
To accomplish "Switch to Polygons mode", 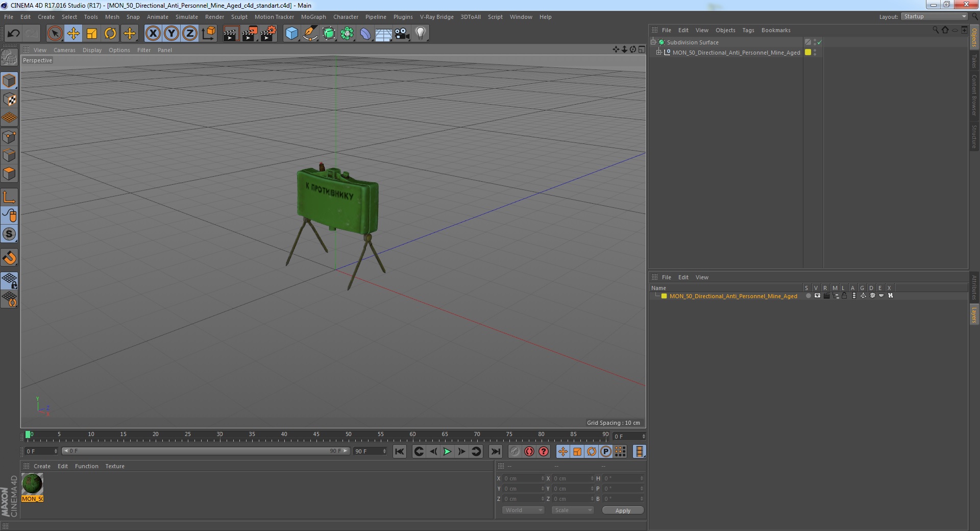I will 9,174.
